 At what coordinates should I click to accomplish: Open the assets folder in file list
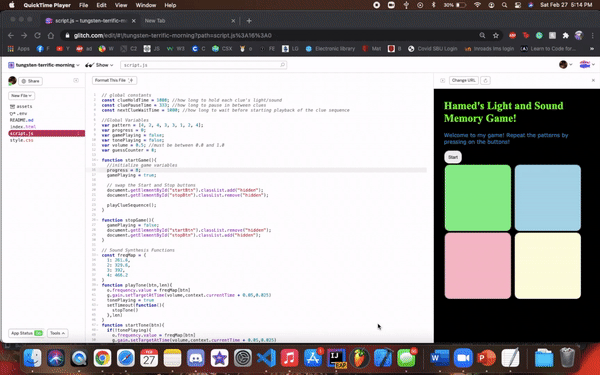point(21,106)
